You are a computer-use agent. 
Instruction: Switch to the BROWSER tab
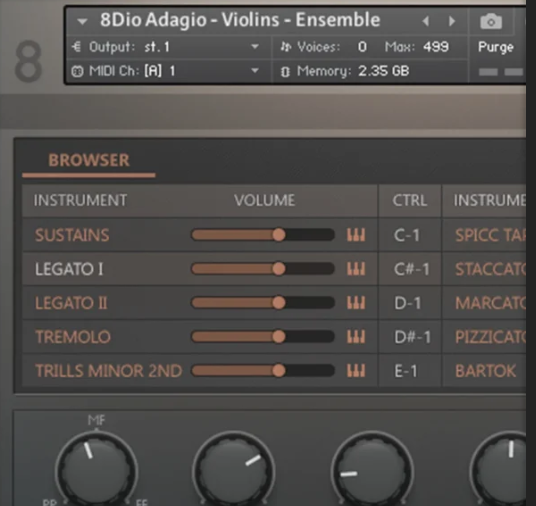pyautogui.click(x=89, y=160)
